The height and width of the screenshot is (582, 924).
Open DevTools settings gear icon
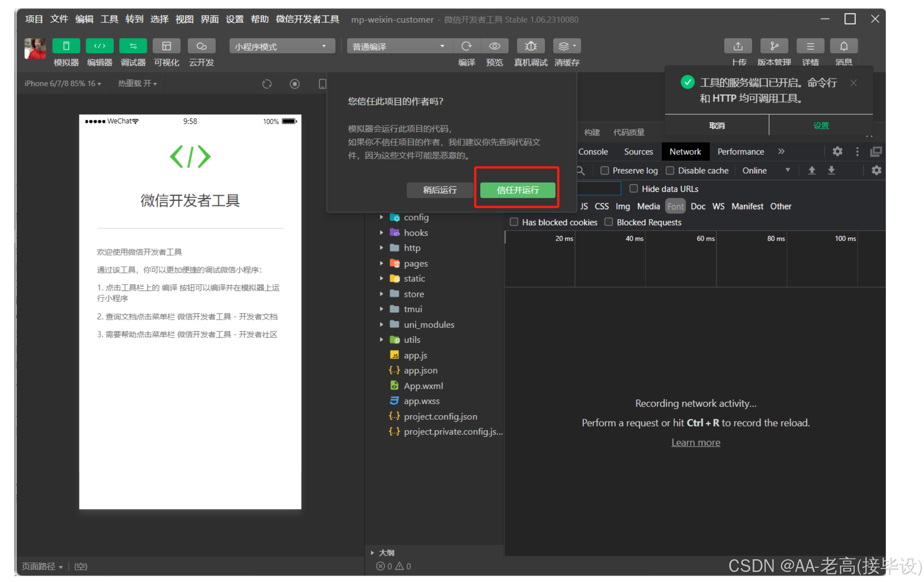pos(838,151)
